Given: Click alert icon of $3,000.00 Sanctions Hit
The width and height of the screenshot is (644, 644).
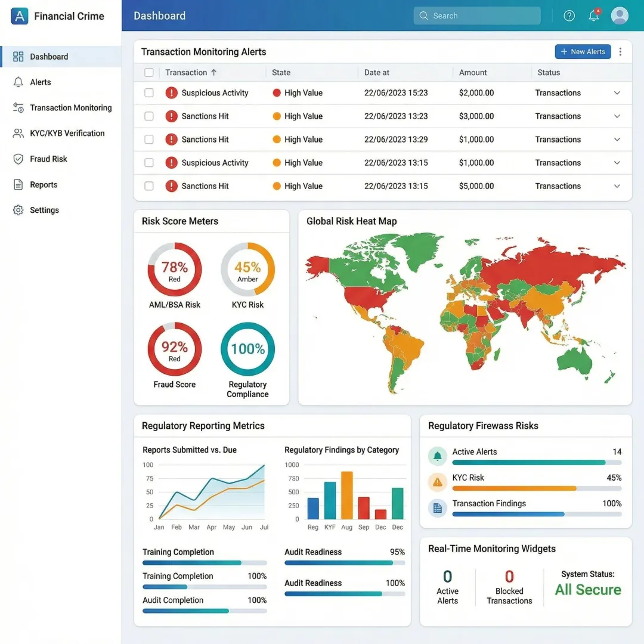Looking at the screenshot, I should [171, 116].
